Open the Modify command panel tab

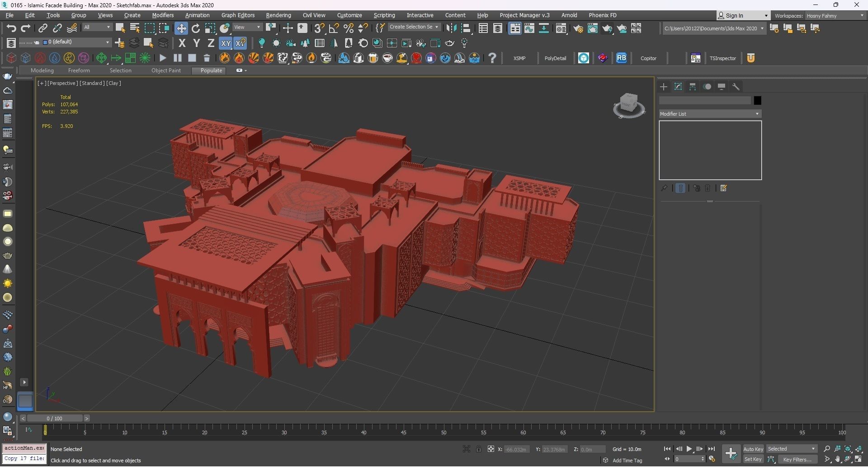click(x=678, y=87)
